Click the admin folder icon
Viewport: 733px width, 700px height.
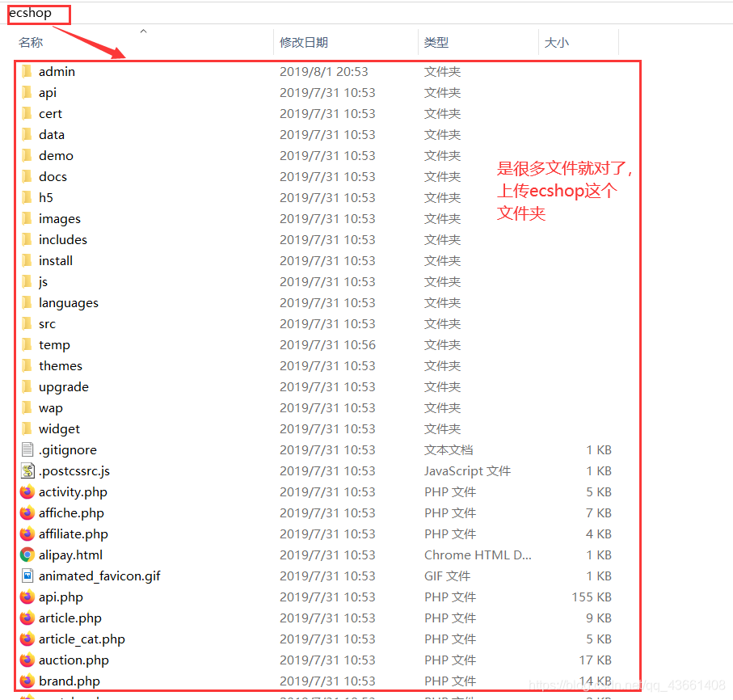click(27, 72)
